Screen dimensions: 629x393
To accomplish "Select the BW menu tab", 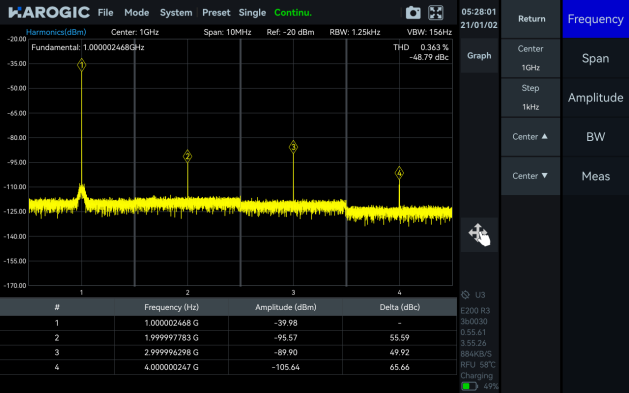I will pyautogui.click(x=595, y=137).
